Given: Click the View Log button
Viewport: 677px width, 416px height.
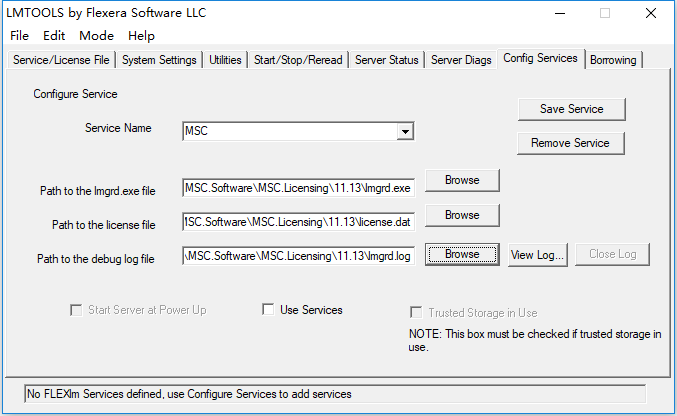Looking at the screenshot, I should (538, 255).
